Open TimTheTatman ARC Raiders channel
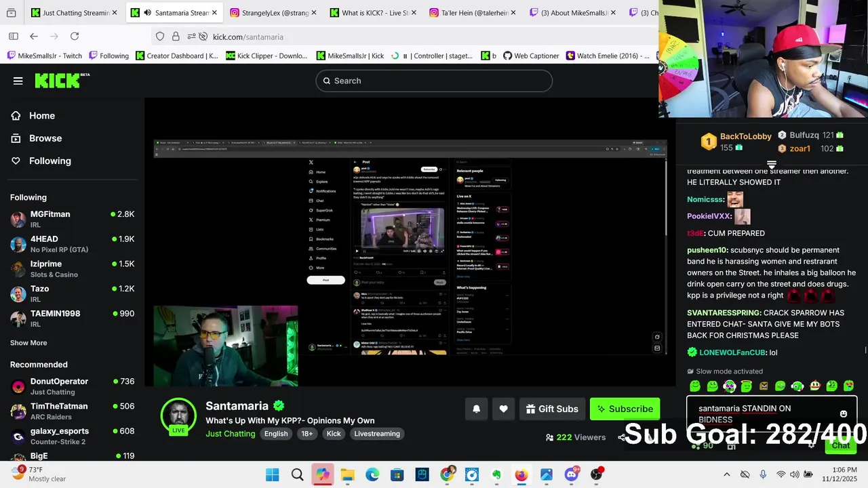Screen dimensions: 868x488 coord(73,411)
